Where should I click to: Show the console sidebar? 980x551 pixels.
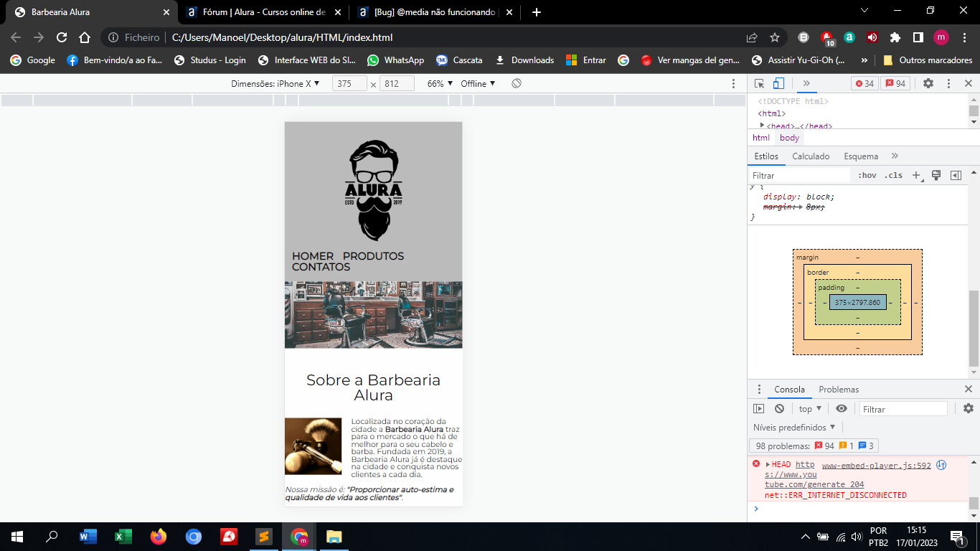[759, 409]
